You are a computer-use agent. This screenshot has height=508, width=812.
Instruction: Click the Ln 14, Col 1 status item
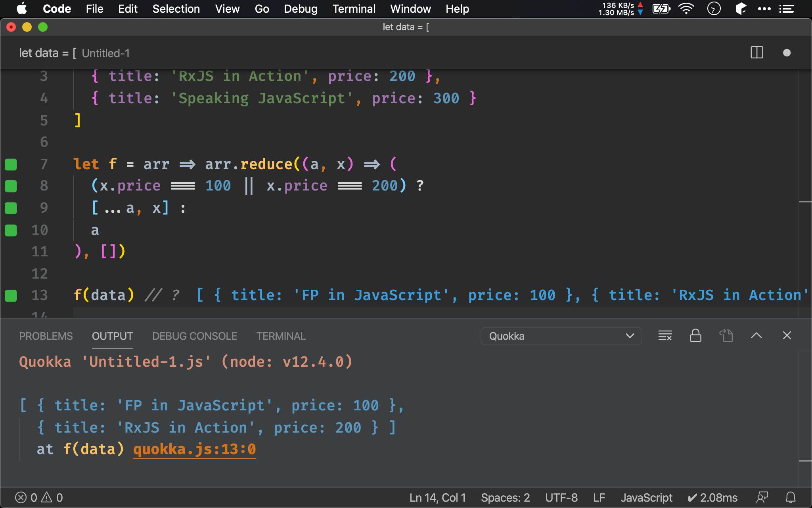tap(437, 498)
